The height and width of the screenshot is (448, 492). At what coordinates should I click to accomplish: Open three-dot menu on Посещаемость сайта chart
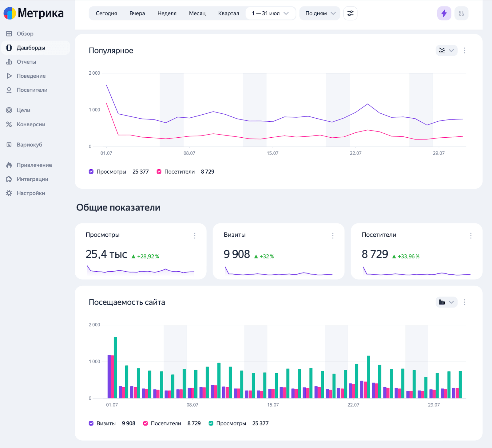(x=464, y=302)
